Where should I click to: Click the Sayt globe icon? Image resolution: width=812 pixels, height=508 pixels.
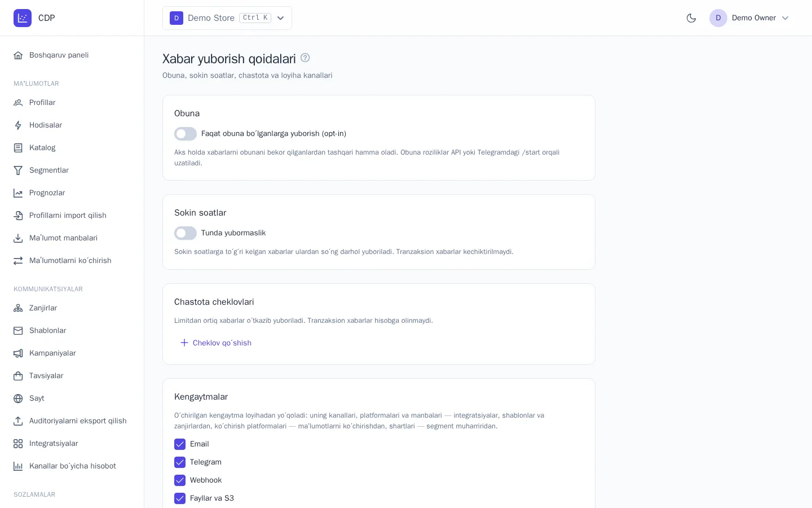pos(18,398)
